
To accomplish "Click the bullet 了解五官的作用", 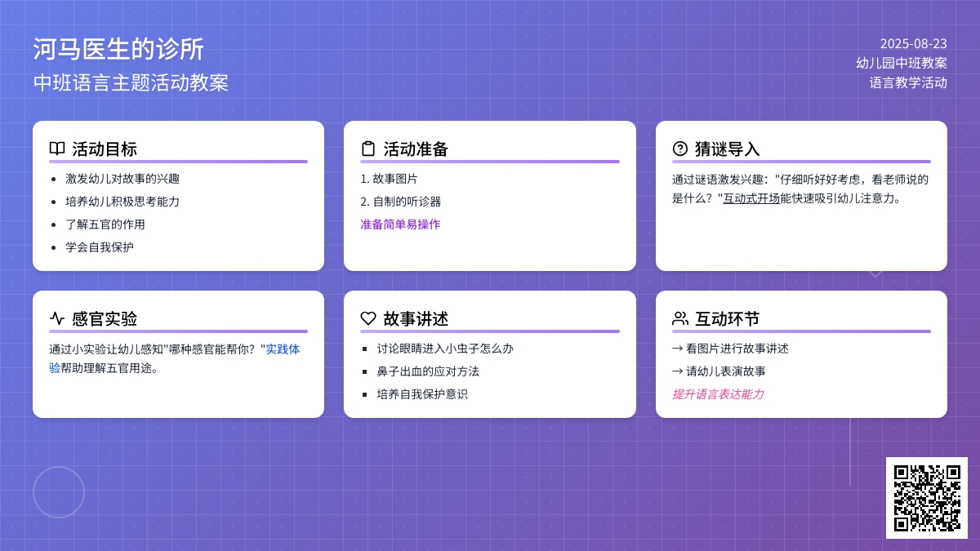I will pyautogui.click(x=105, y=224).
